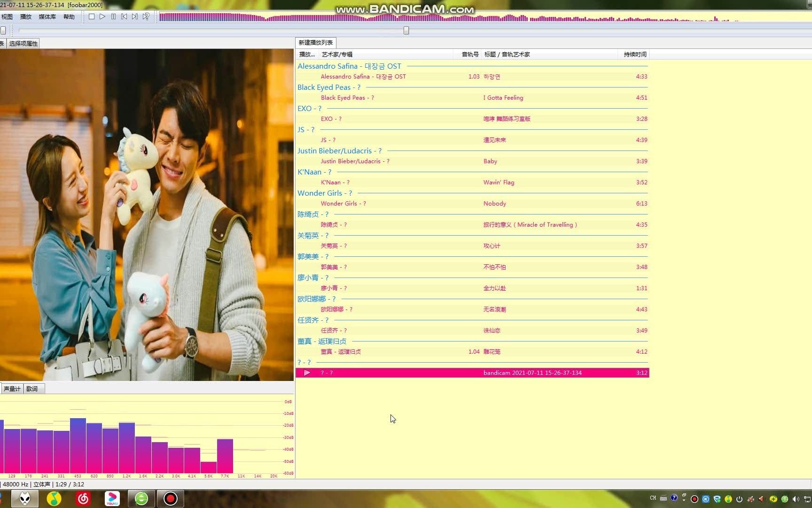Sort by the 标题 / 音轨艺术家 column header
This screenshot has width=812, height=508.
(550, 55)
